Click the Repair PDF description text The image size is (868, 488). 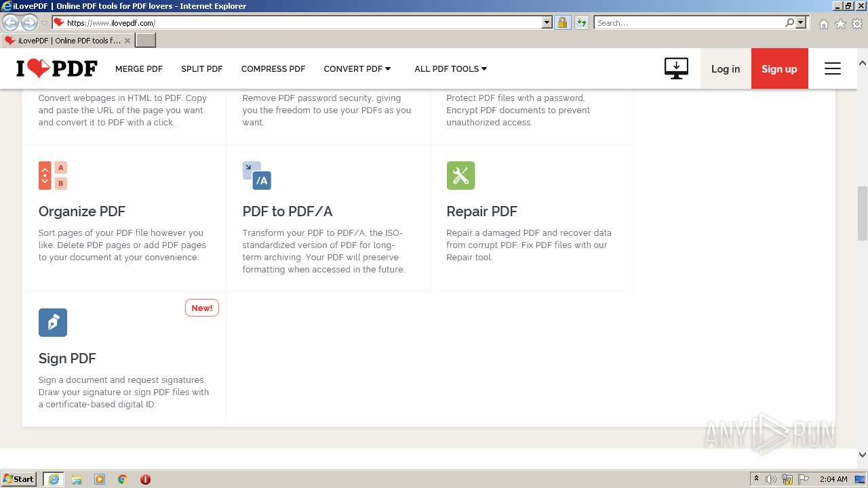pos(529,245)
